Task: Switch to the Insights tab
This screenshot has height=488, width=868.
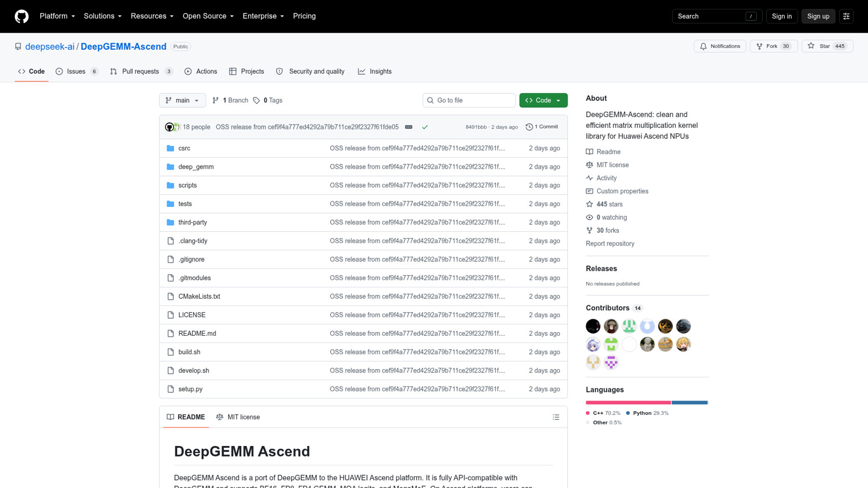Action: [x=375, y=71]
